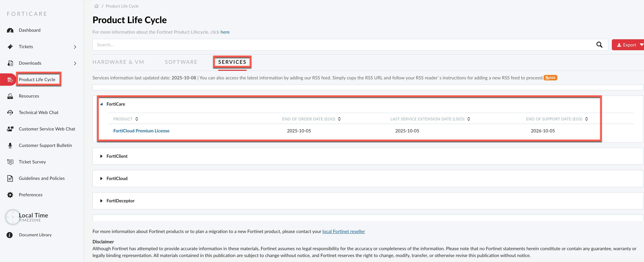Switch to the Software tab

[x=181, y=62]
